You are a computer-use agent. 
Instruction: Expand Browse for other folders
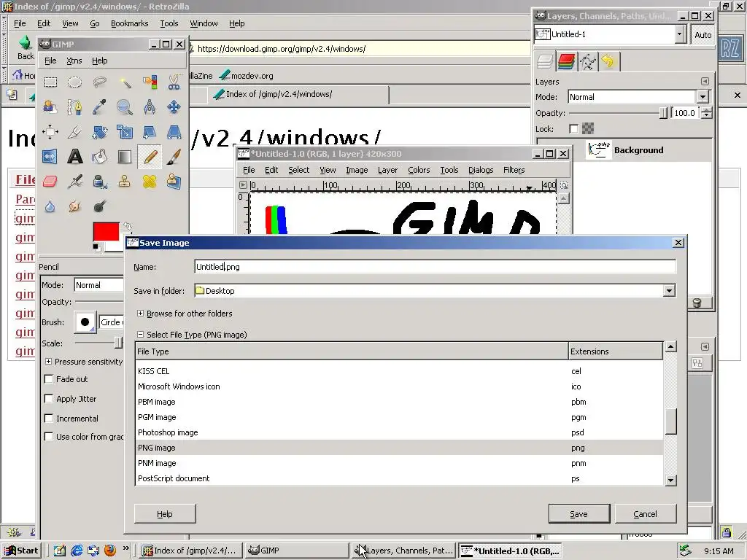[x=140, y=314]
